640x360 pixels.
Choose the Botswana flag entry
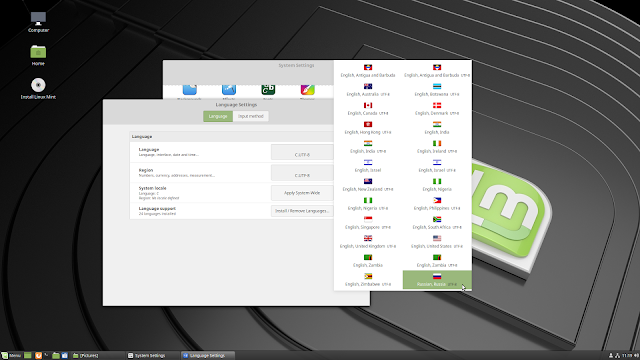pos(437,90)
